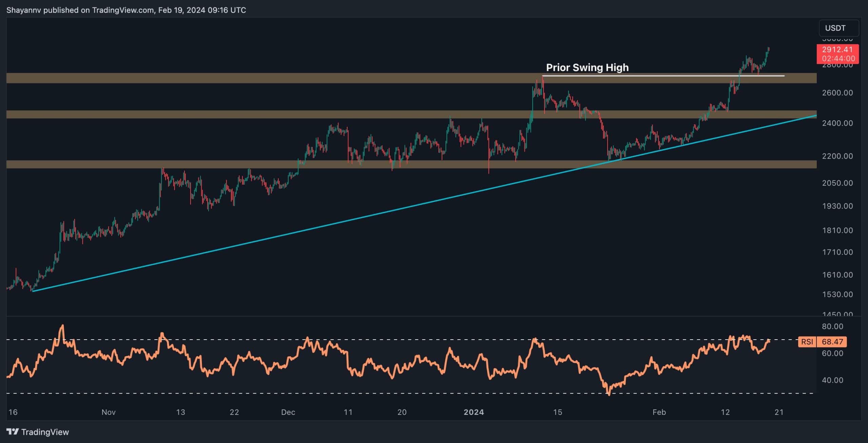
Task: Click the '21' date axis label
Action: click(779, 412)
